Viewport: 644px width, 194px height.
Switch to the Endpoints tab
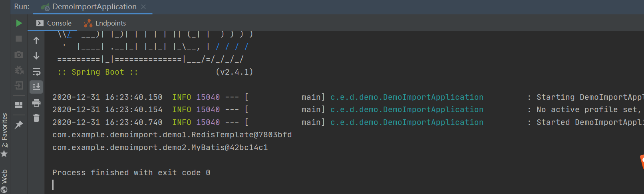click(x=105, y=23)
